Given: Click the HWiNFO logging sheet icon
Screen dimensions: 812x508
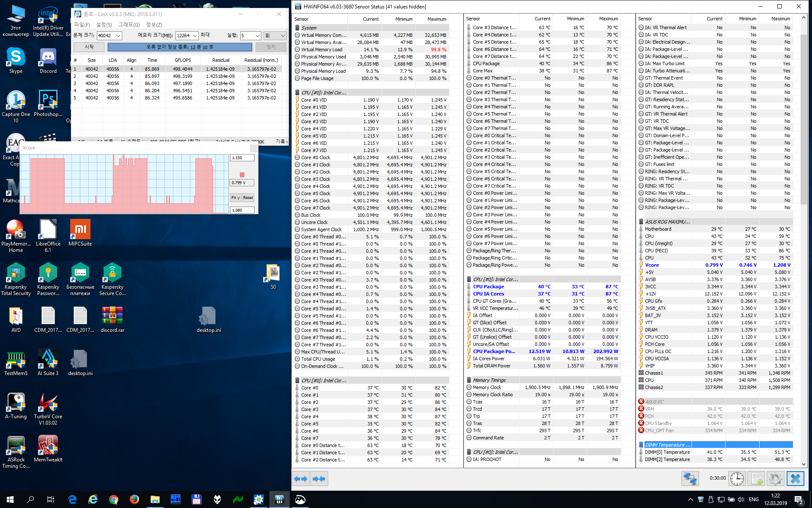Looking at the screenshot, I should click(756, 479).
